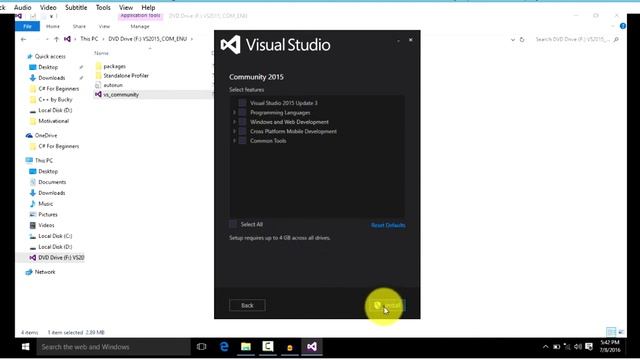Open Quick access in navigation pane
The image size is (640, 360).
click(x=46, y=56)
